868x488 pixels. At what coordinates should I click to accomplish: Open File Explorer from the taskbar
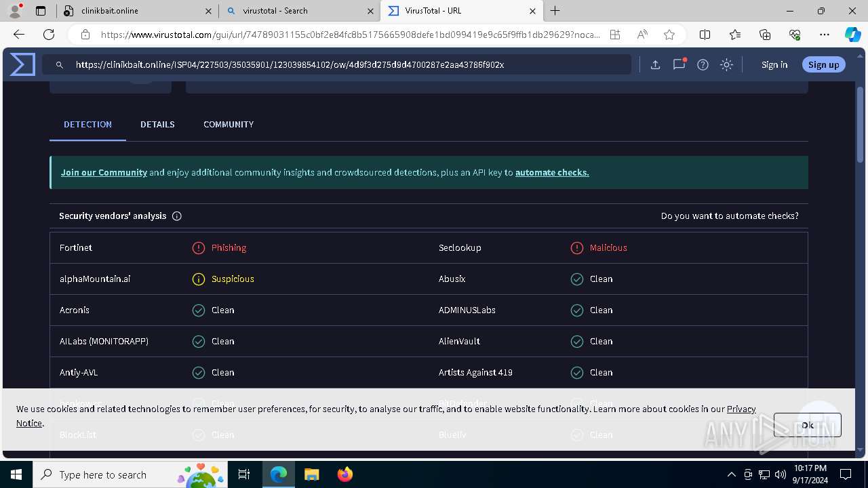pos(311,474)
